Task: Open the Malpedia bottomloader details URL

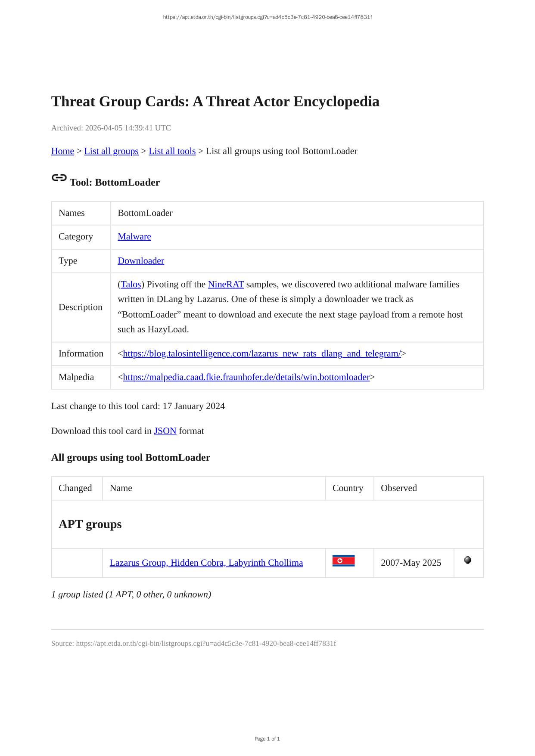Action: tap(246, 377)
